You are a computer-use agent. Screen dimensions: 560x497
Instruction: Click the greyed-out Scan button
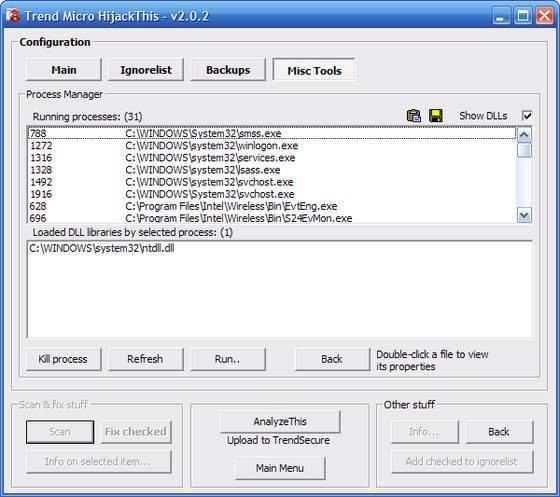60,432
